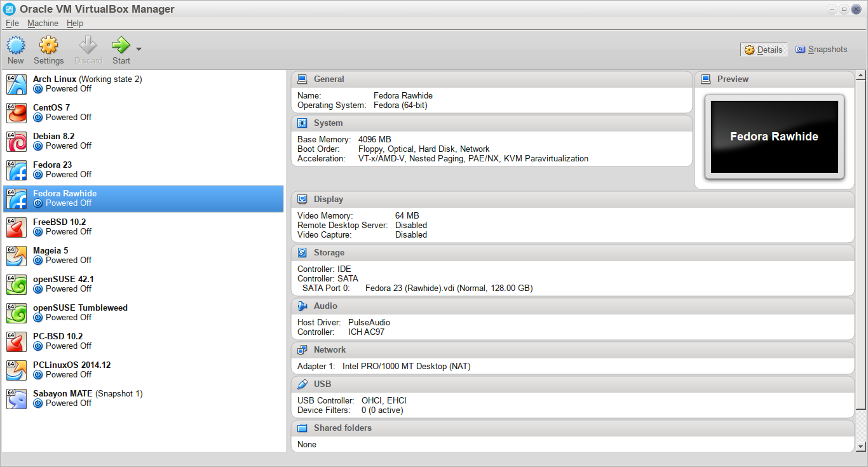Switch to the Snapshots view
Image resolution: width=868 pixels, height=467 pixels.
[x=821, y=50]
